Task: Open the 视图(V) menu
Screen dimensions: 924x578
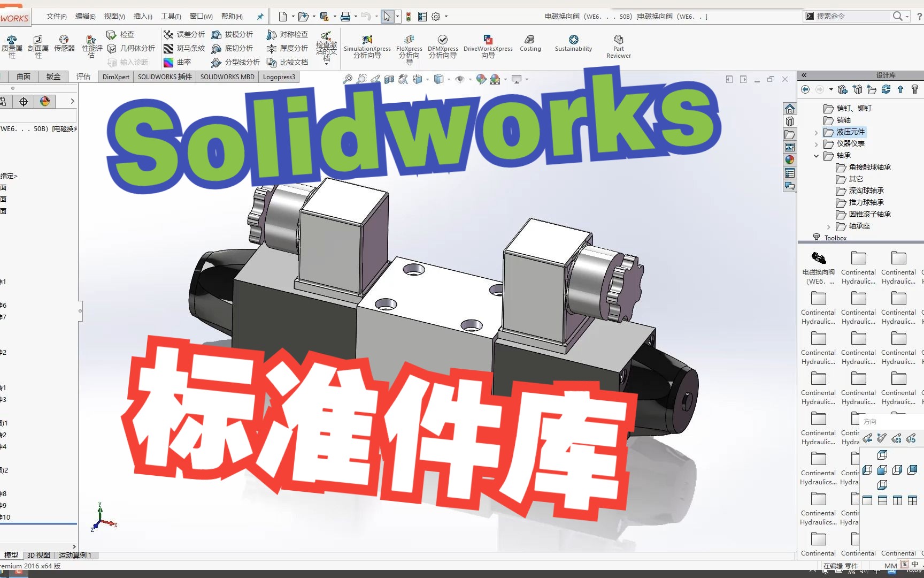Action: 114,16
